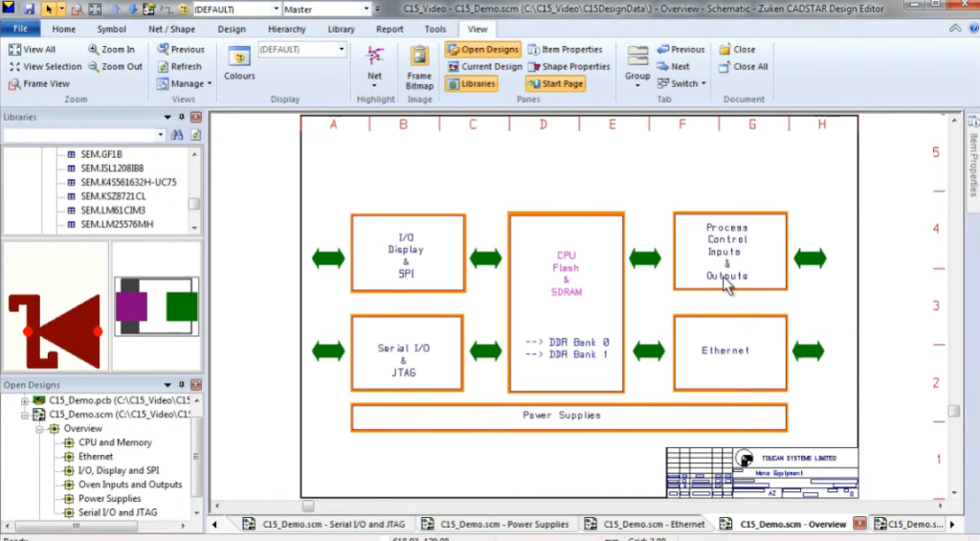Screen dimensions: 980x541
Task: Open the pointer tool dropdown arrow
Action: (x=61, y=9)
